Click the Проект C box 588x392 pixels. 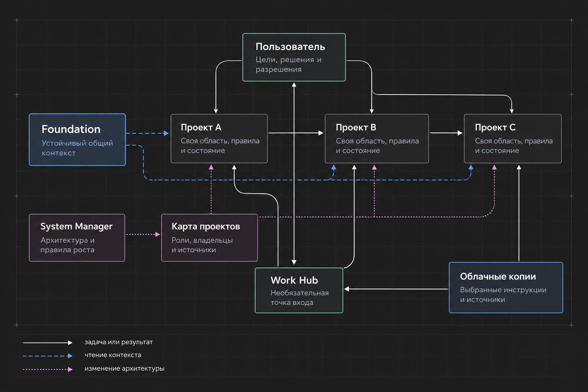click(x=513, y=139)
